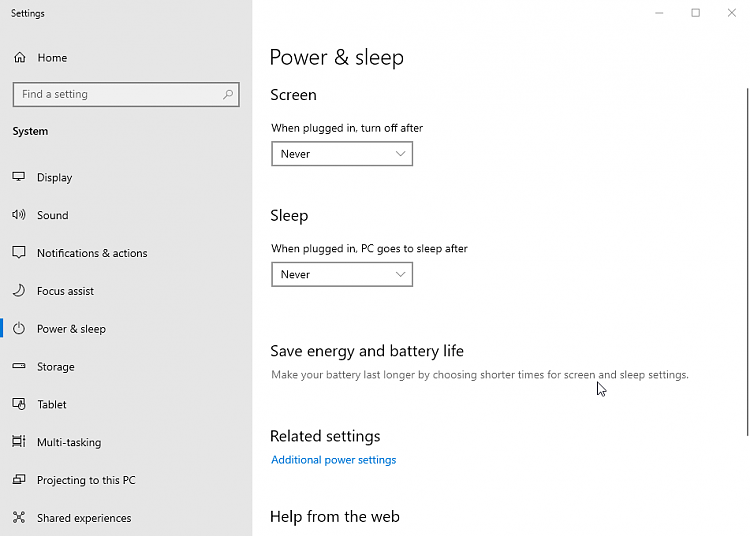Click the Projecting to this PC icon
The height and width of the screenshot is (536, 750).
[19, 480]
